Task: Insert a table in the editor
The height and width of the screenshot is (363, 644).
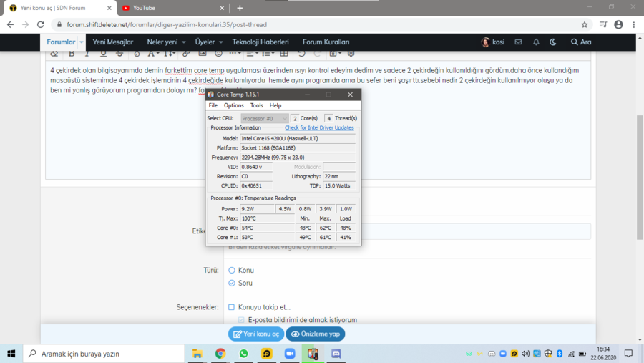Action: [x=284, y=54]
